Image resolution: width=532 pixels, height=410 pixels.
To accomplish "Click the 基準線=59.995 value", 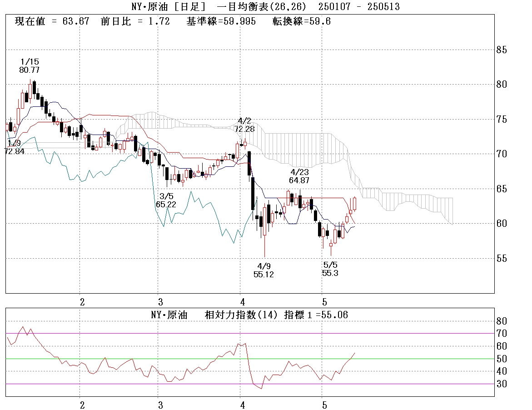I will coord(221,21).
